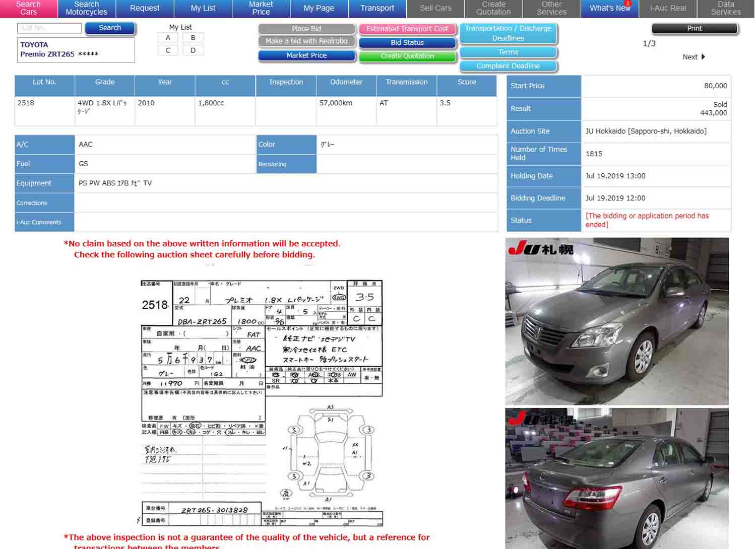Select the page counter 1/3
Viewport: 756px width, 549px height.
pyautogui.click(x=649, y=44)
